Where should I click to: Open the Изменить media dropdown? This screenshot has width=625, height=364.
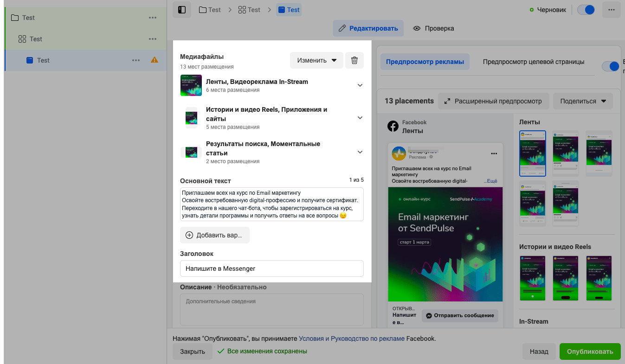point(316,60)
